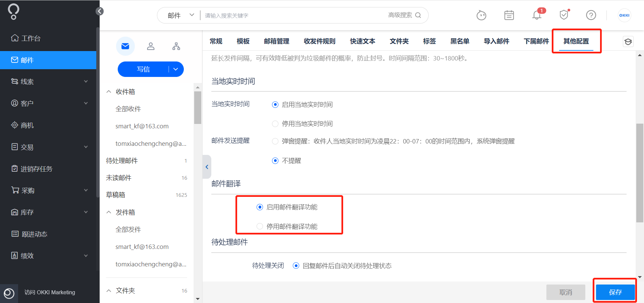Collapse the 收件箱 folder tree
This screenshot has height=303, width=644.
(x=109, y=91)
